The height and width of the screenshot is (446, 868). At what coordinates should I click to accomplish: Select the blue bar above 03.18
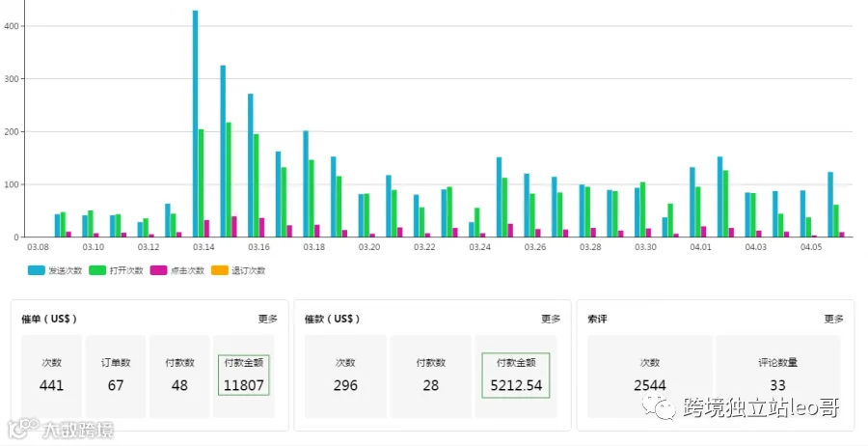click(306, 184)
